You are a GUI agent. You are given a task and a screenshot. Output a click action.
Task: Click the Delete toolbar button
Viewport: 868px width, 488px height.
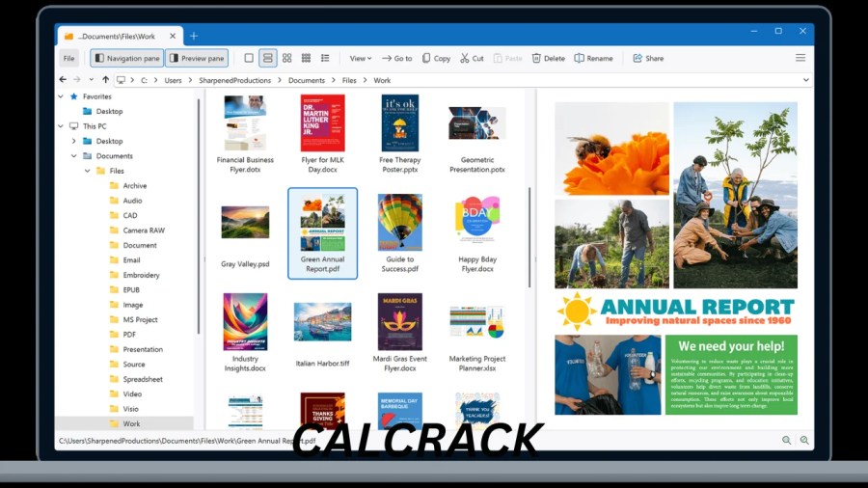[549, 58]
